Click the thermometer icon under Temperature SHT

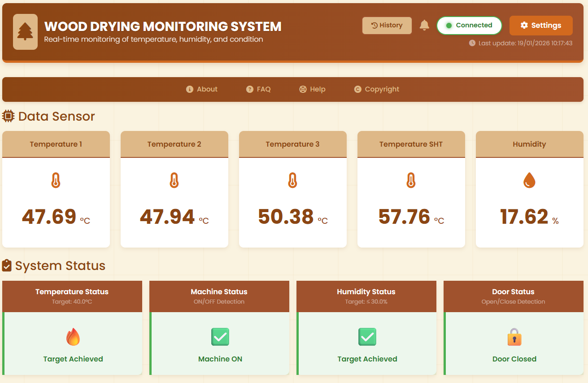pos(411,181)
